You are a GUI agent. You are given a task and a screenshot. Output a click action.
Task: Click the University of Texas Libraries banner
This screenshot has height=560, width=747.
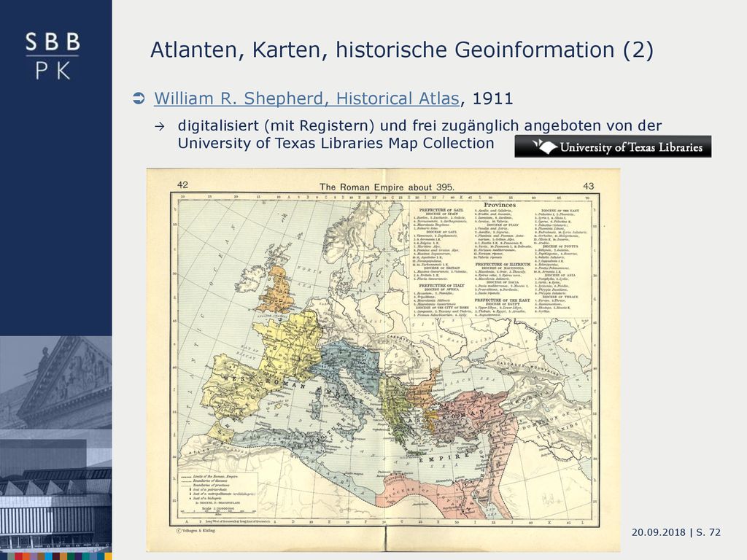(x=613, y=147)
